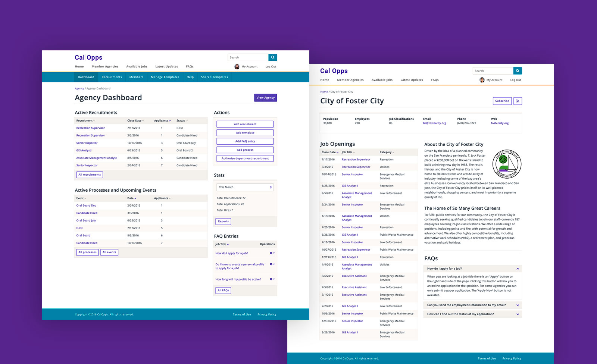Sort processes table by Event column
The width and height of the screenshot is (597, 364).
point(81,198)
